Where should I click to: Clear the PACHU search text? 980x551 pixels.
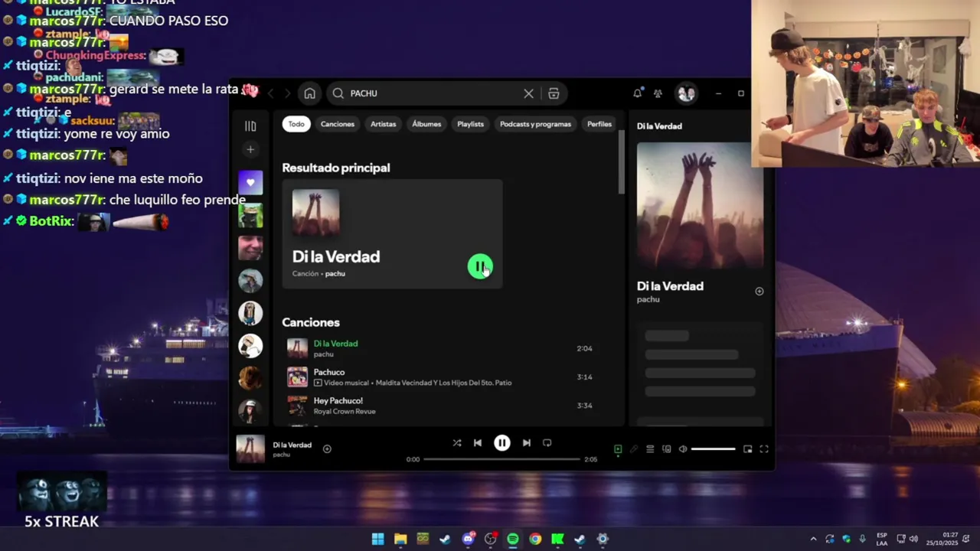[528, 93]
